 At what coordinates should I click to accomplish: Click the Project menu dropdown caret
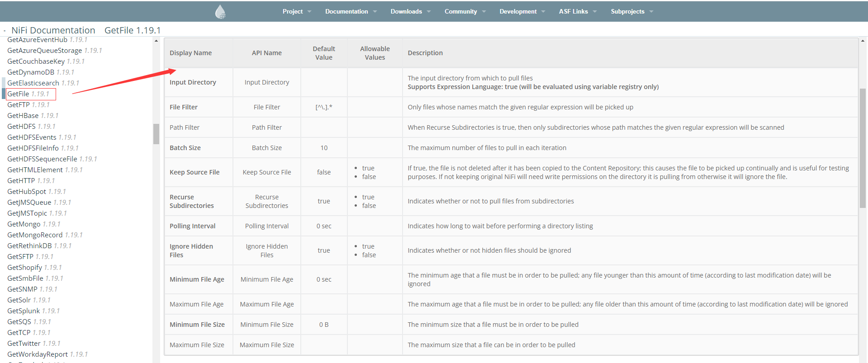click(309, 12)
